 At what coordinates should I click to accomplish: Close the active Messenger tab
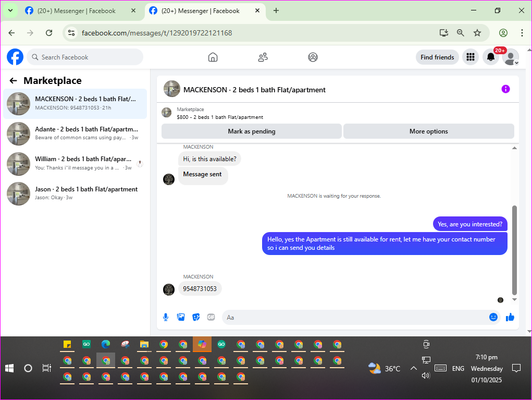pyautogui.click(x=257, y=10)
